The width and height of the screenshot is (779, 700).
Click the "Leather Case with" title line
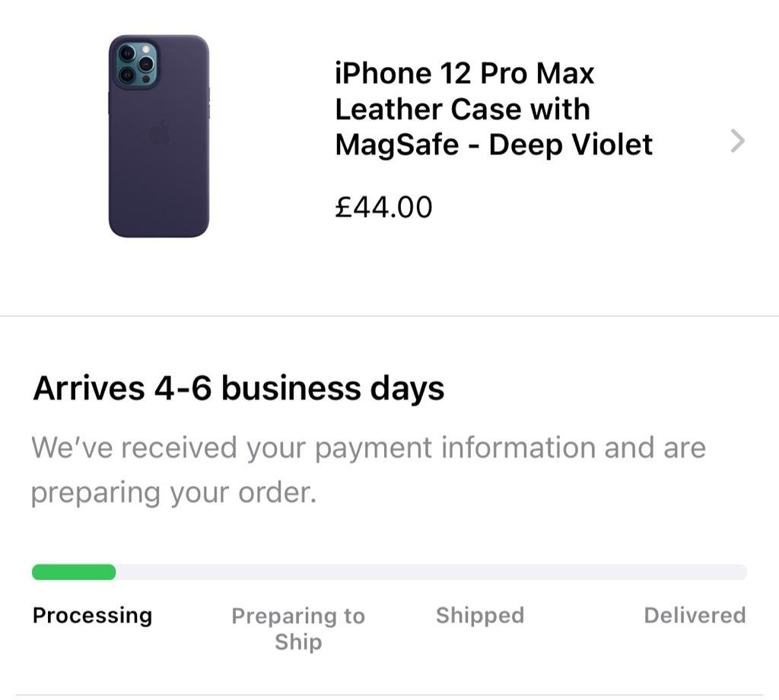(462, 110)
